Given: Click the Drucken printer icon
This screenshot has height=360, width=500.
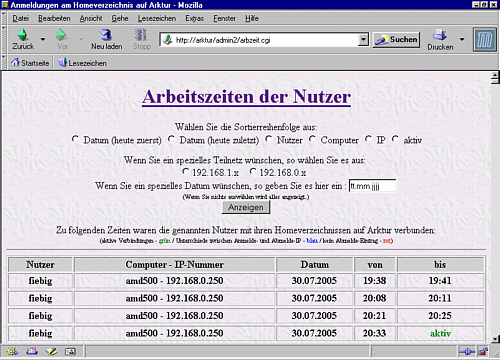Looking at the screenshot, I should point(440,35).
